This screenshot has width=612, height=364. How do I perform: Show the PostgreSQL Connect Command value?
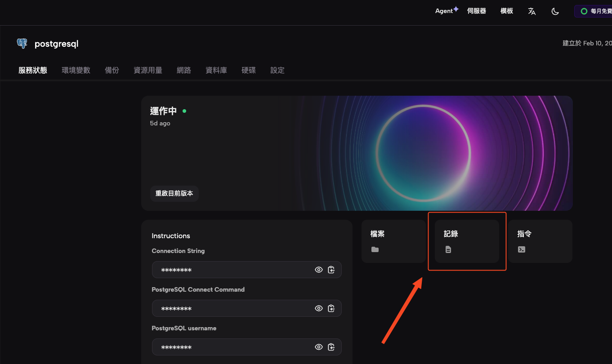coord(319,308)
